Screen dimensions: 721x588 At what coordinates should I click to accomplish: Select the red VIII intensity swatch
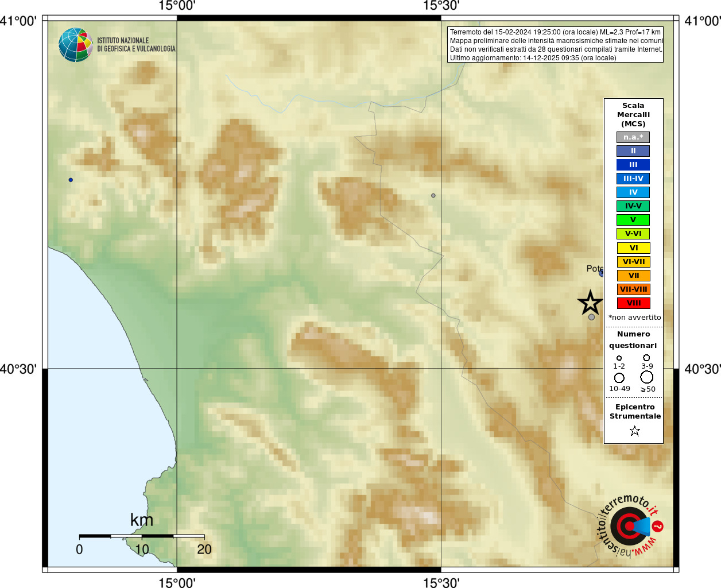(633, 303)
